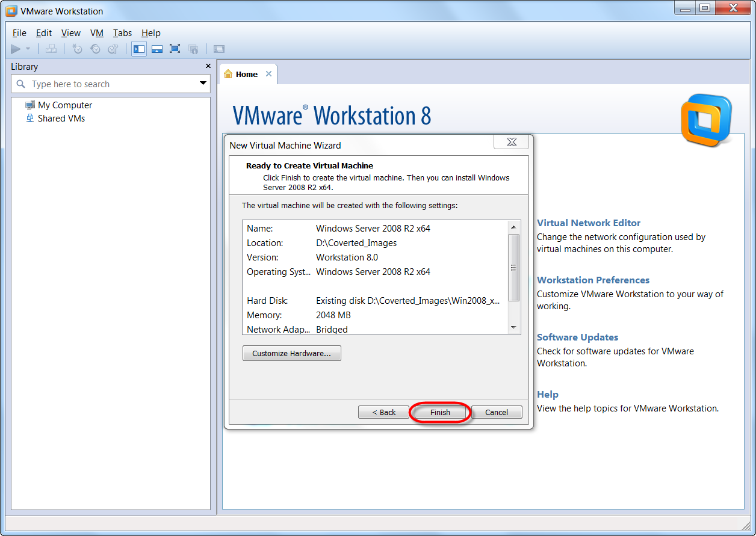Click the Operating System row value
Screen dimensions: 756x536
point(373,272)
